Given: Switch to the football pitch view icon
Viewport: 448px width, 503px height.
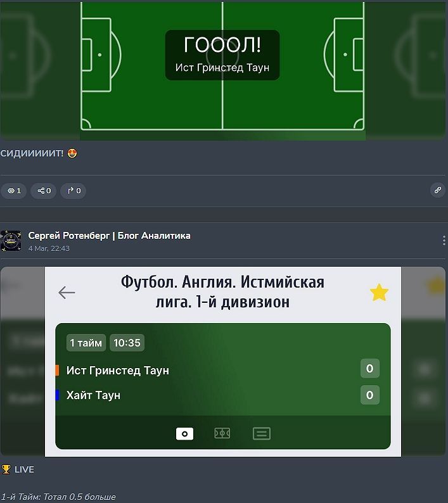Looking at the screenshot, I should point(222,434).
